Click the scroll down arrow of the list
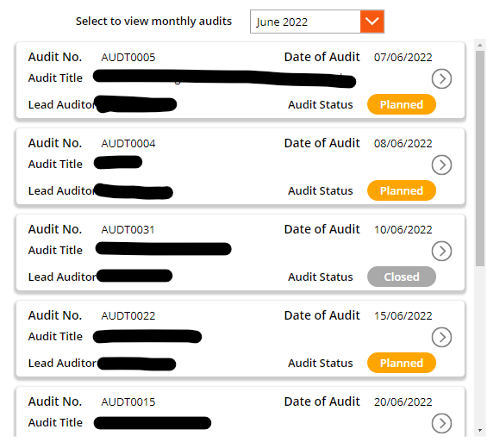Screen dimensions: 487x448 pos(480,430)
